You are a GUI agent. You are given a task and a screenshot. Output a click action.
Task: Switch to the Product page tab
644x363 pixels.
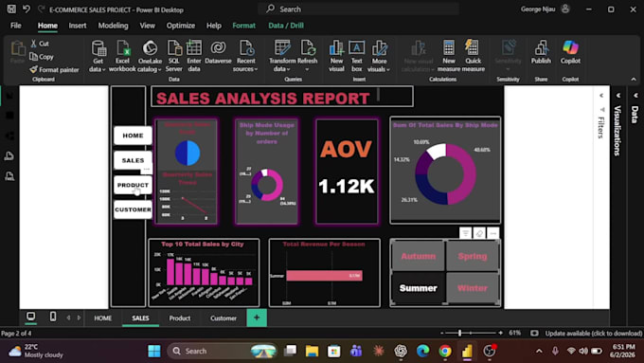[x=180, y=318]
